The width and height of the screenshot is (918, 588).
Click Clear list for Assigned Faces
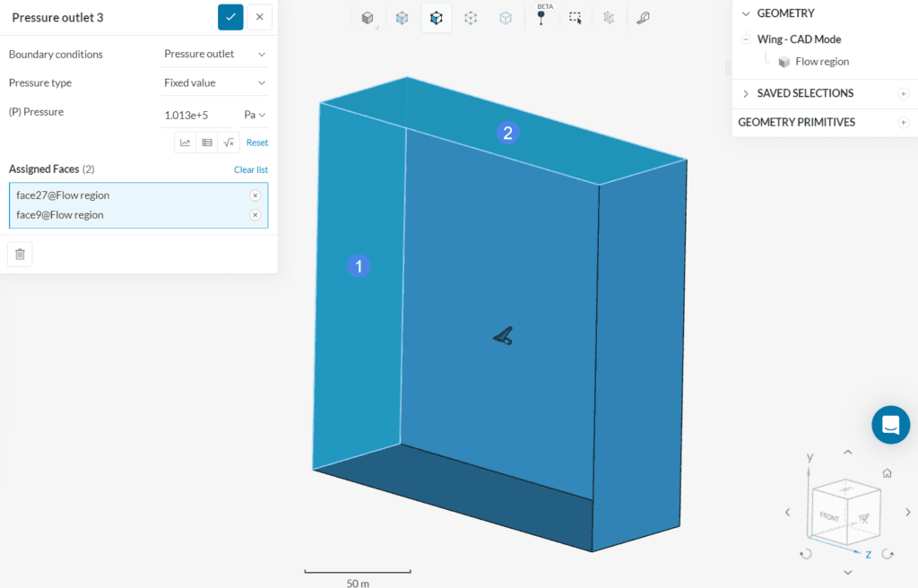pyautogui.click(x=250, y=169)
